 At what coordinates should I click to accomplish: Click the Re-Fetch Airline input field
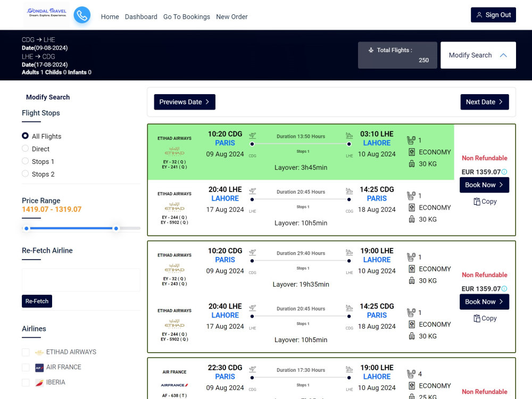tap(81, 280)
